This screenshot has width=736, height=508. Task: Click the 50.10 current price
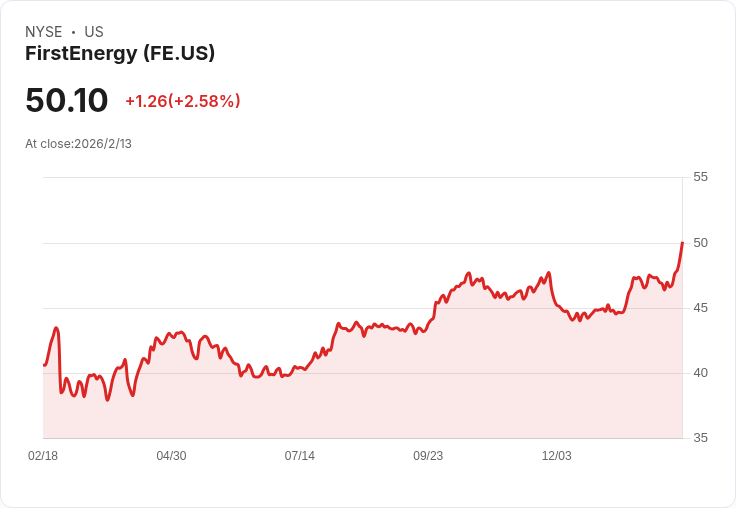66,101
